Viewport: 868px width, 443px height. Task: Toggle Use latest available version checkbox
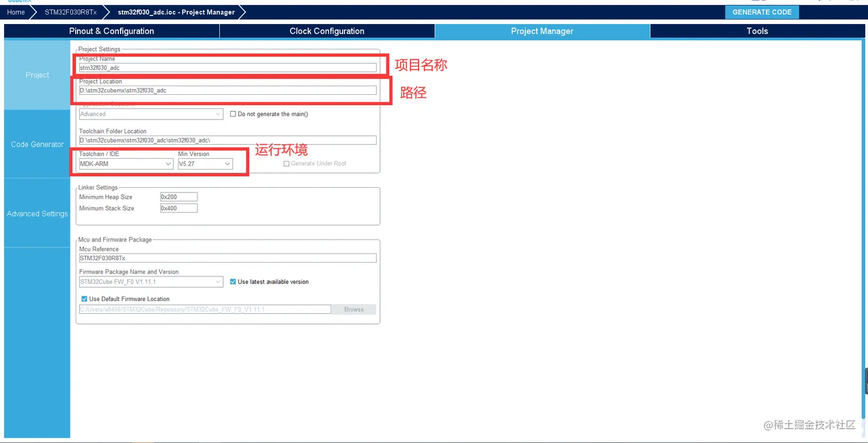(233, 282)
